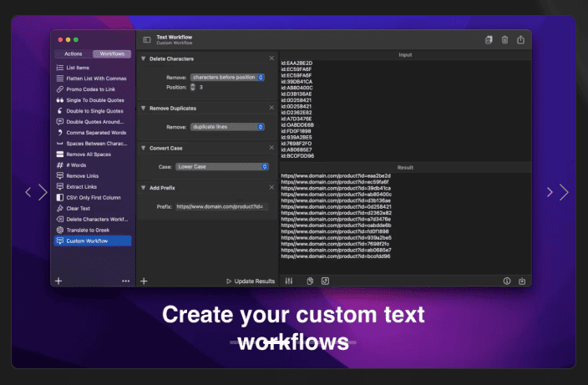The width and height of the screenshot is (588, 385).
Task: Select the Custom Workflow row
Action: (x=93, y=241)
